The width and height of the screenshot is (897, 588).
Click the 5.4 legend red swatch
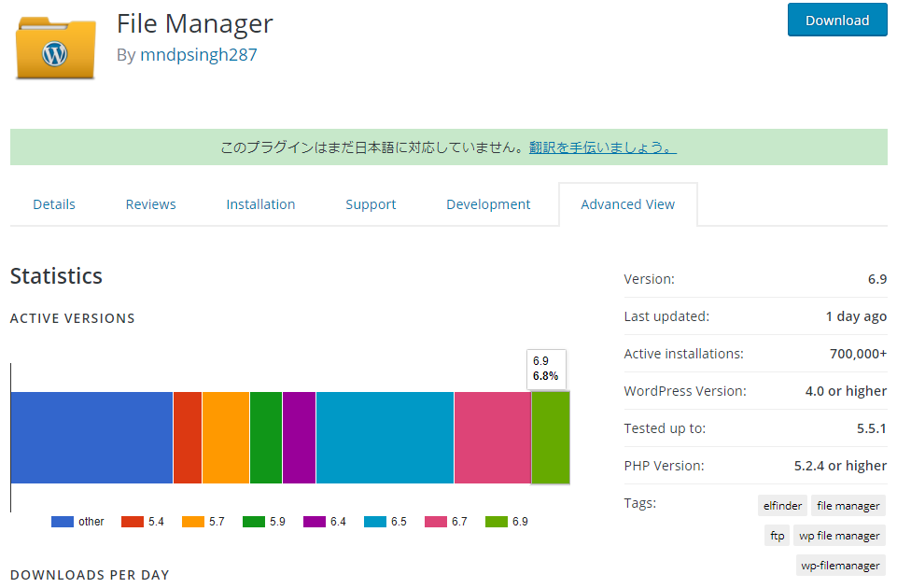tap(133, 522)
